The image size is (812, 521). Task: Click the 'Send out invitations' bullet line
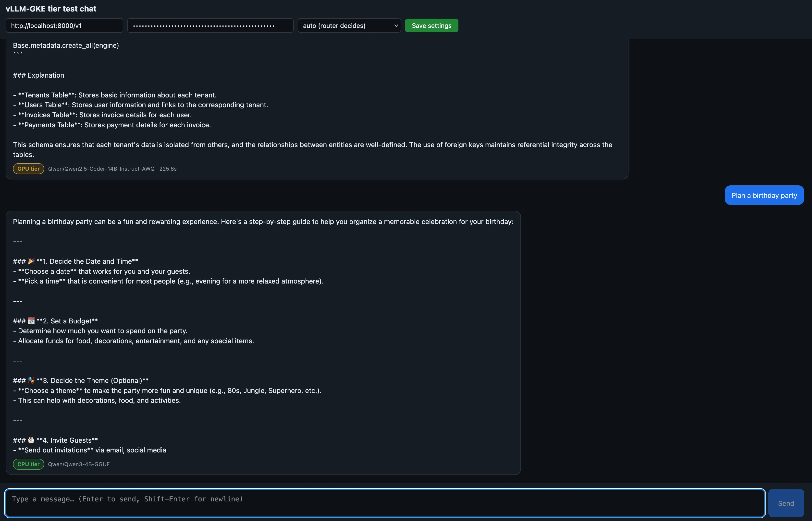[89, 450]
